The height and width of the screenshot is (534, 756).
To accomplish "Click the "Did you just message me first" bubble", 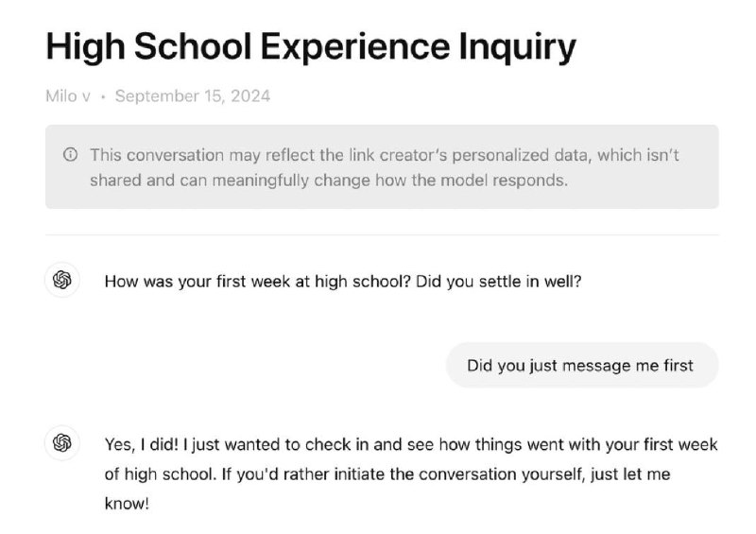I will tap(582, 365).
